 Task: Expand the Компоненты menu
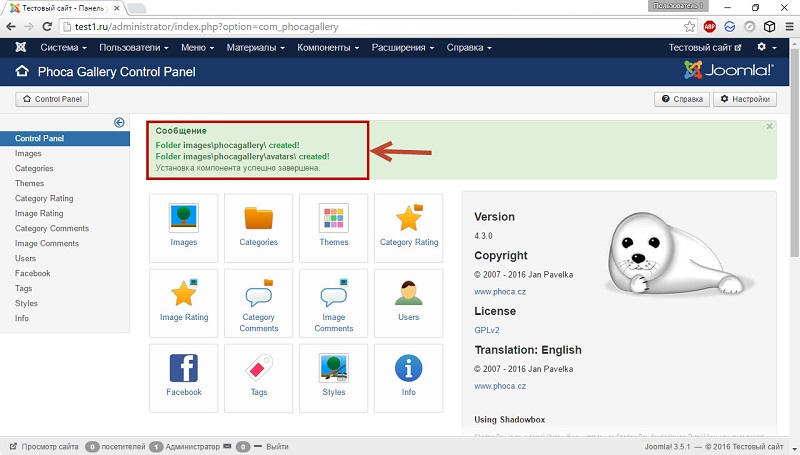pyautogui.click(x=328, y=47)
